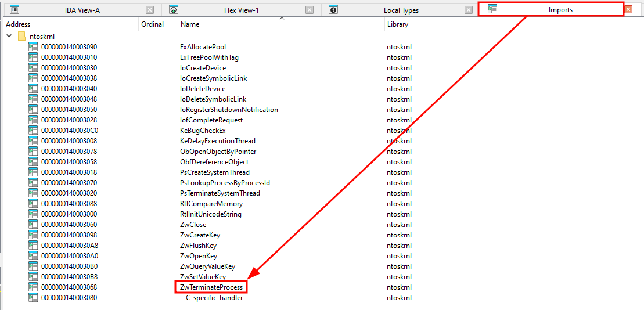Click import icon for address 0000000140003078
Viewport: 644px width, 310px height.
tap(33, 151)
